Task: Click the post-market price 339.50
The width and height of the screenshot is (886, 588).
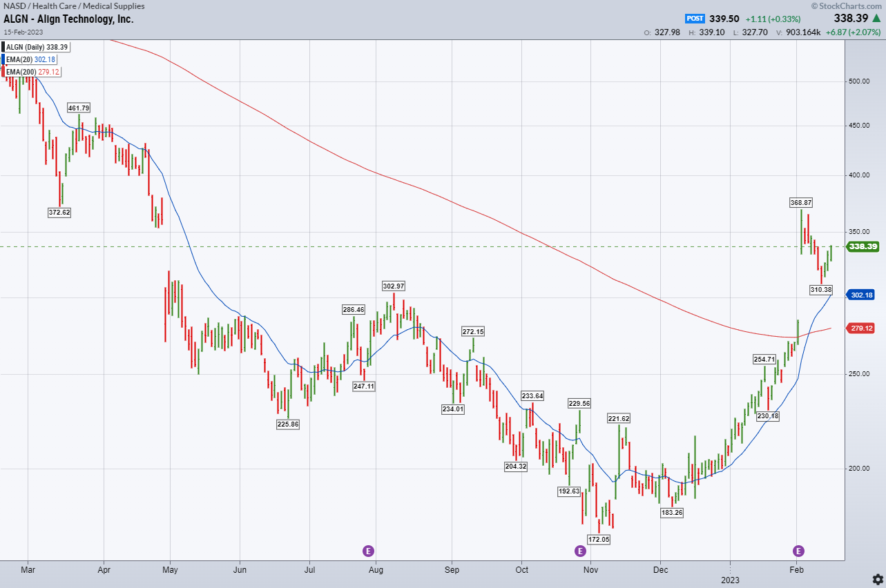Action: point(725,19)
